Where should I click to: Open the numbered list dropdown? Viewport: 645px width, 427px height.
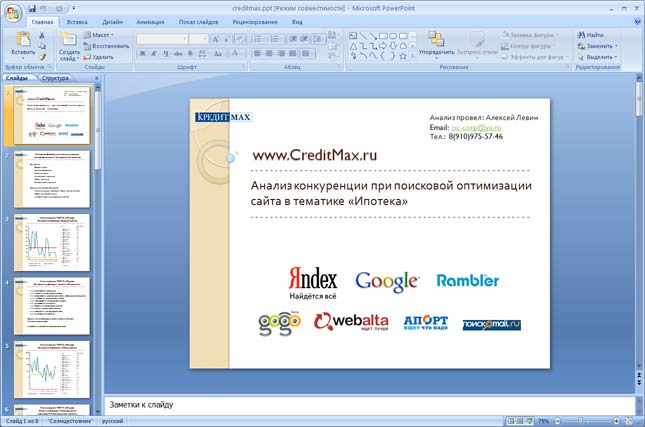click(x=277, y=39)
